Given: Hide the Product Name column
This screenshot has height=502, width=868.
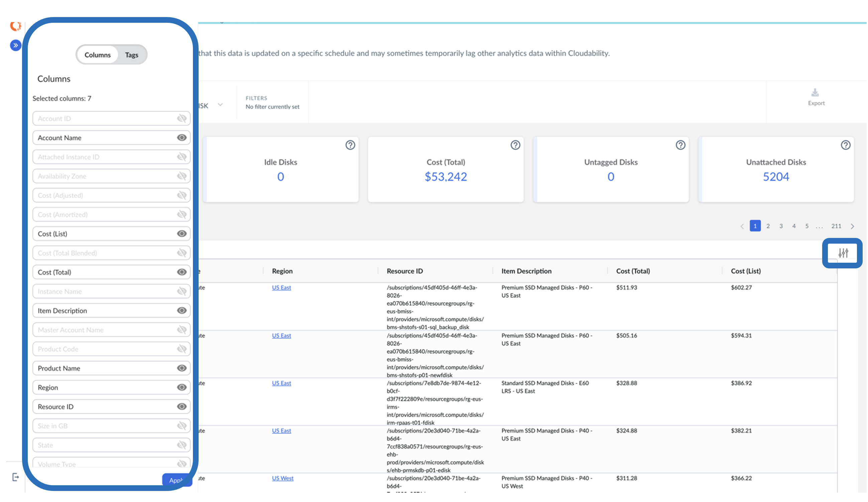Looking at the screenshot, I should 182,368.
